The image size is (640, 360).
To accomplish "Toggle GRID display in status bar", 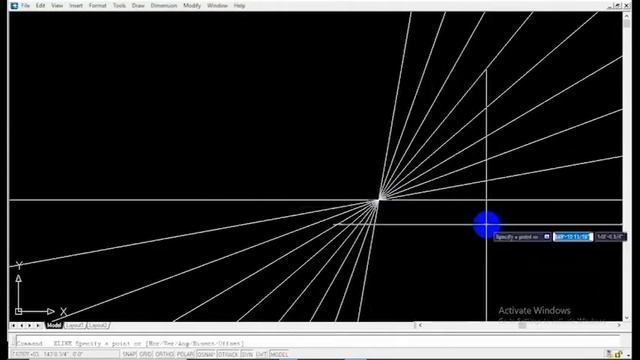I will point(145,354).
